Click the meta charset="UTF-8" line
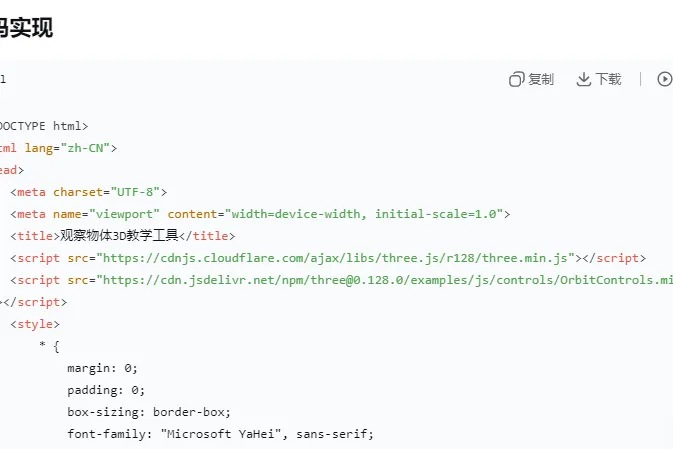Viewport: 673px width, 449px height. coord(88,192)
